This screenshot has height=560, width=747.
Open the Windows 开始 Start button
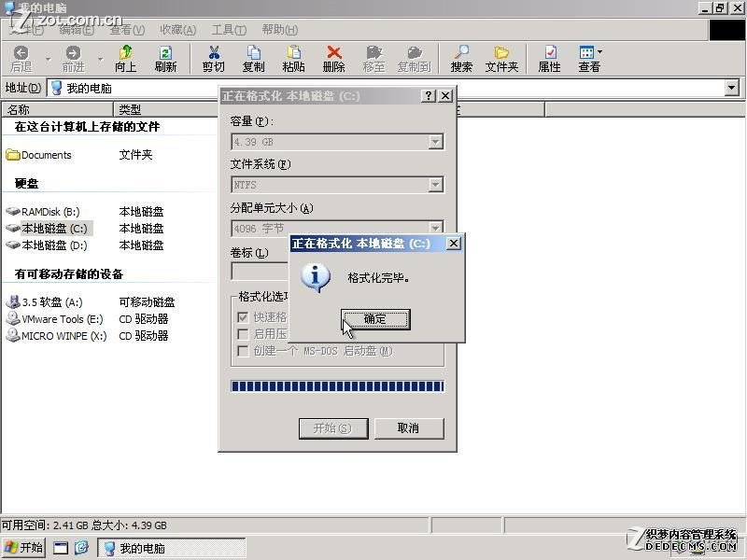click(x=24, y=547)
